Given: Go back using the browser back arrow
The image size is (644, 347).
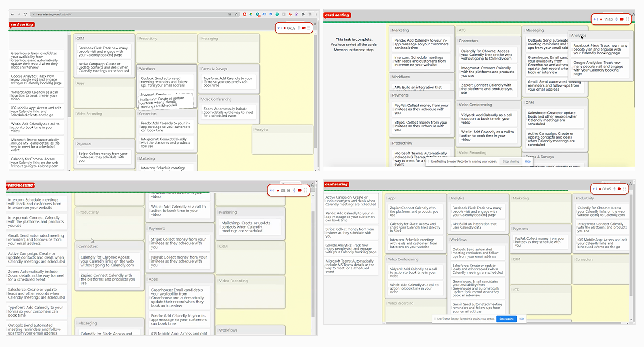Looking at the screenshot, I should [12, 14].
